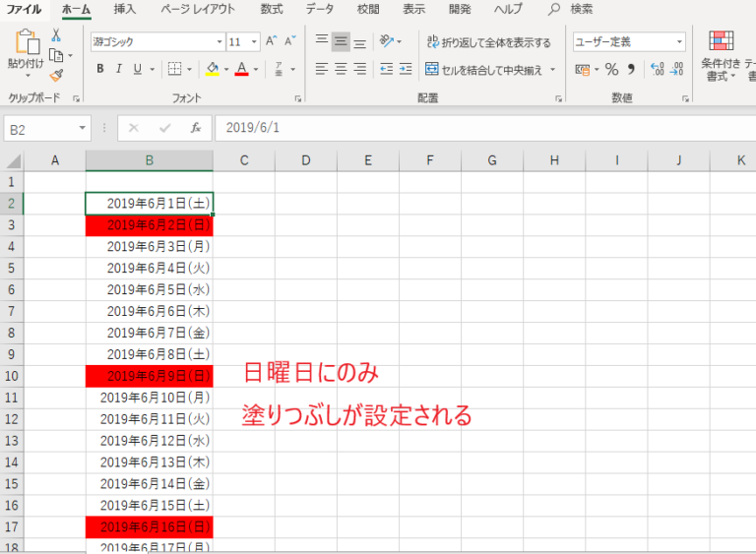Click 折り返して全体を表示する wrap text
Viewport: 756px width, 554px height.
click(488, 42)
